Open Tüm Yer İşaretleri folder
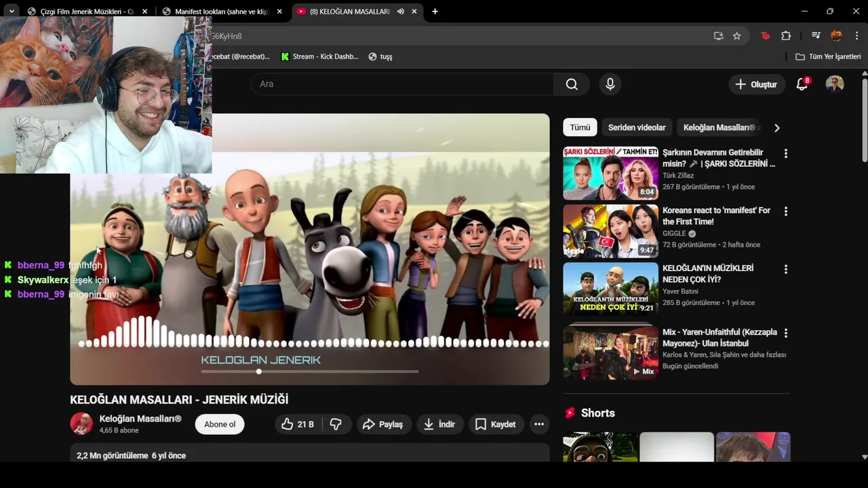868x488 pixels. (828, 57)
